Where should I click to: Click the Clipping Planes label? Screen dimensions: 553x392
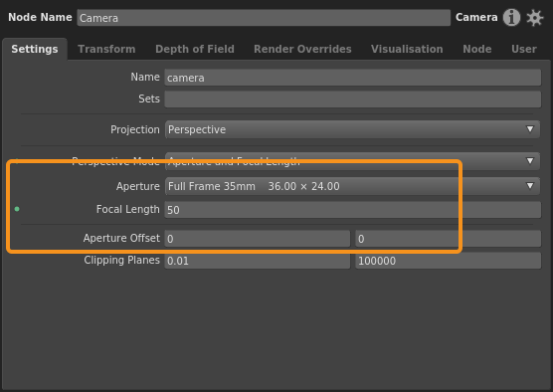point(121,260)
